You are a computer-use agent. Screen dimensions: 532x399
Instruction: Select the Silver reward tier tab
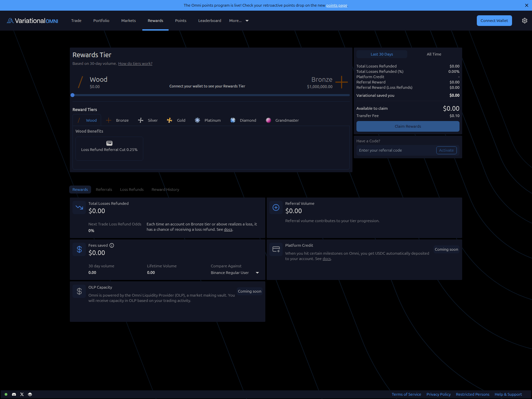(148, 120)
